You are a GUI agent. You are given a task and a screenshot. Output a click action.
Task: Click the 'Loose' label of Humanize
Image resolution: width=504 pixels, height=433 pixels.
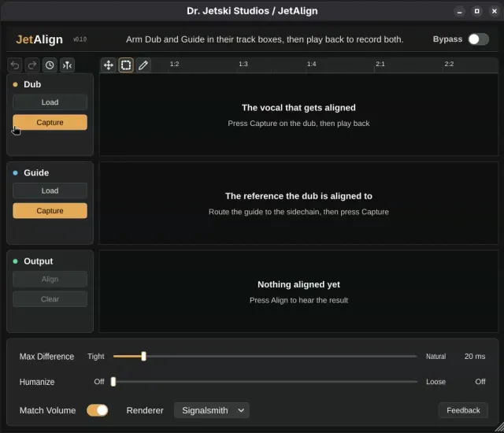(435, 382)
